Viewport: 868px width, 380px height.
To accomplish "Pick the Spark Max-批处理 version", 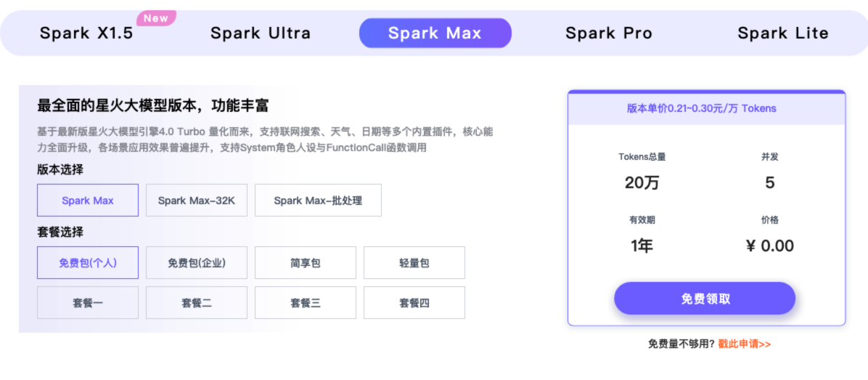I will [318, 201].
